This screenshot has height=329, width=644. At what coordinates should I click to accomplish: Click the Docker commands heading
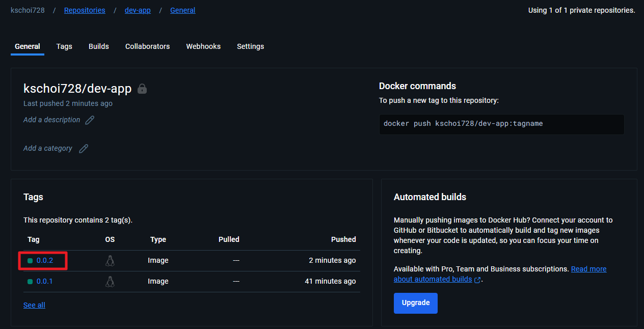(x=418, y=86)
